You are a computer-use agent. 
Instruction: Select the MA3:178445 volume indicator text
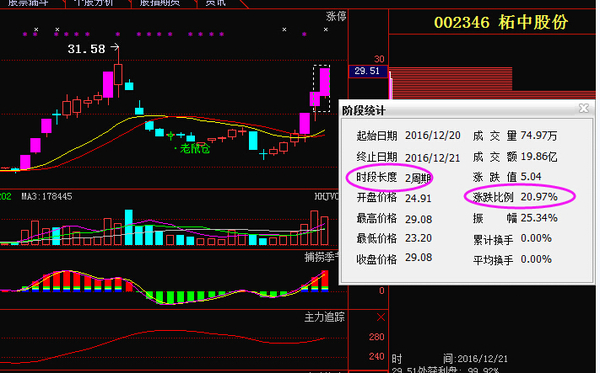47,197
